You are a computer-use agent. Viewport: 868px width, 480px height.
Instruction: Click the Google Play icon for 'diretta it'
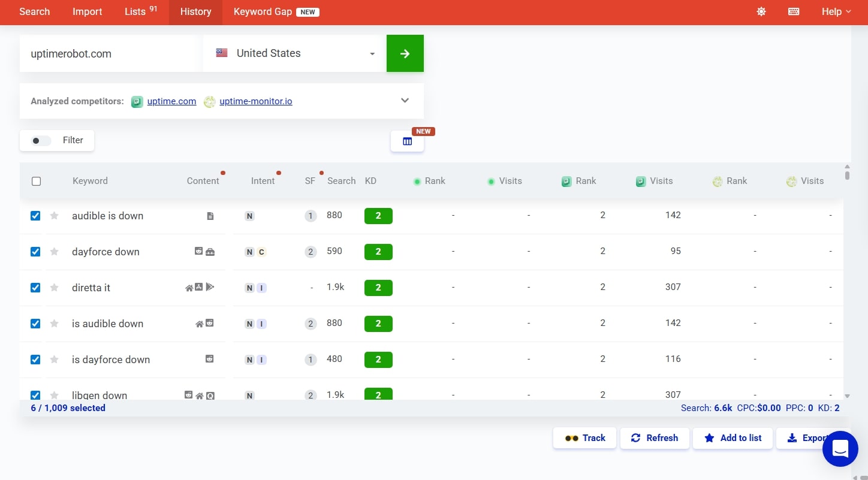tap(210, 287)
